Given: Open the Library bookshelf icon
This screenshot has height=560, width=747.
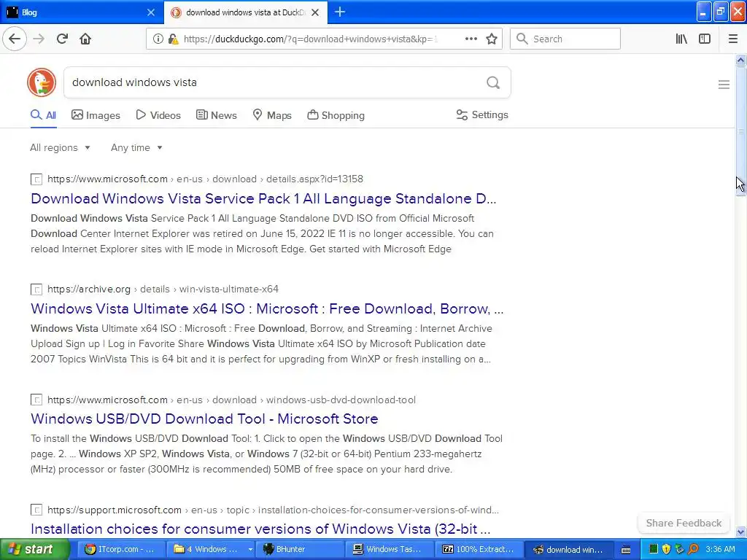Looking at the screenshot, I should (x=681, y=39).
